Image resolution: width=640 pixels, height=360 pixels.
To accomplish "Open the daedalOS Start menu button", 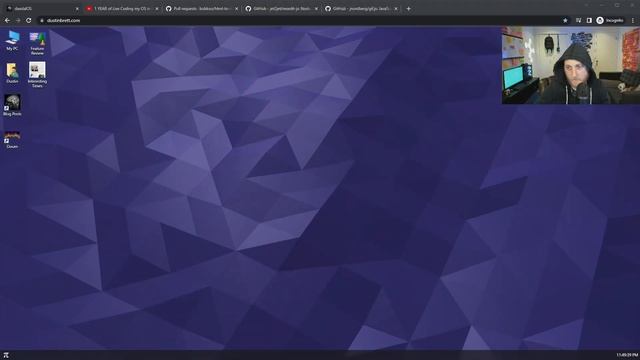I will click(x=6, y=355).
